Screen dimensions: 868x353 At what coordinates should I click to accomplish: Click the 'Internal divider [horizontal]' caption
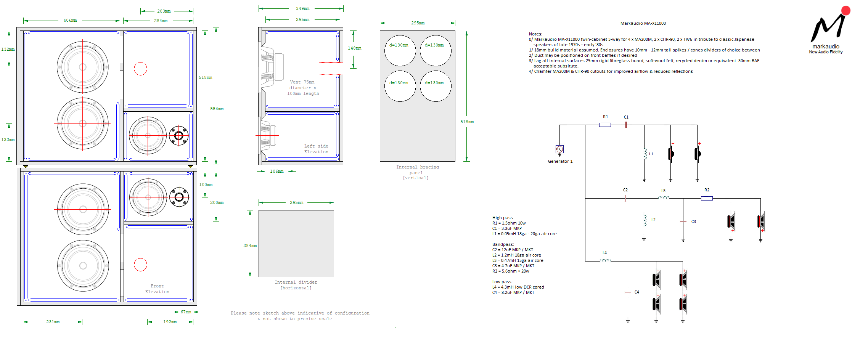coord(296,285)
